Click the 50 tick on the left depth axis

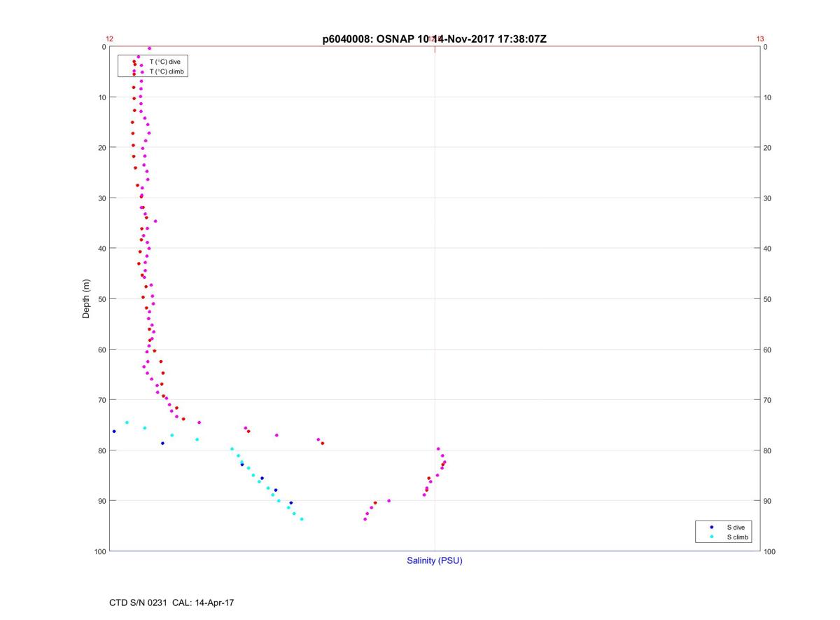tap(101, 299)
